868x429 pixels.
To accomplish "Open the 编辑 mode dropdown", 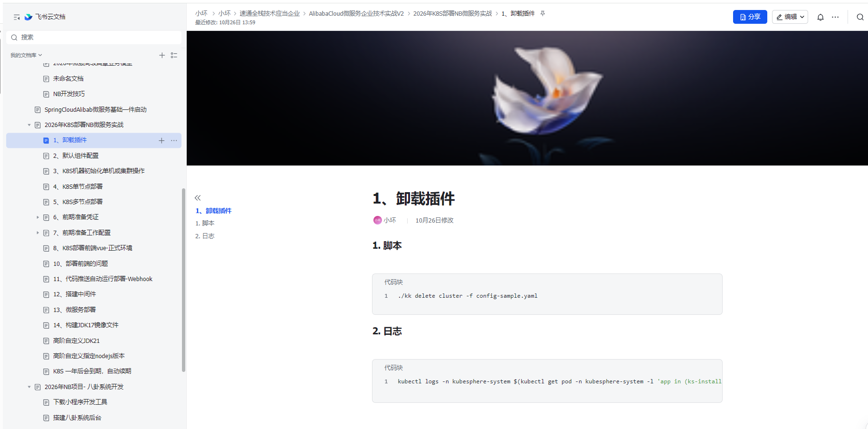I will click(790, 17).
